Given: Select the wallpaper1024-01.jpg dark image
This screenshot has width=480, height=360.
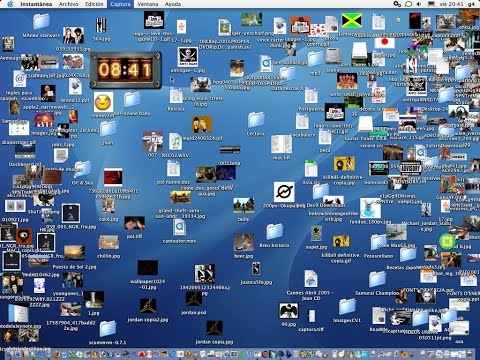Looking at the screenshot, I should 148,268.
